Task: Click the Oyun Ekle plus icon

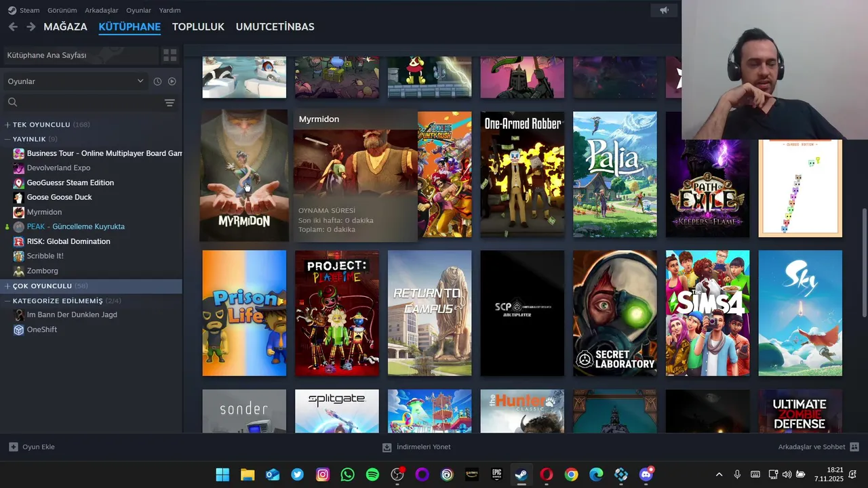Action: coord(14,447)
